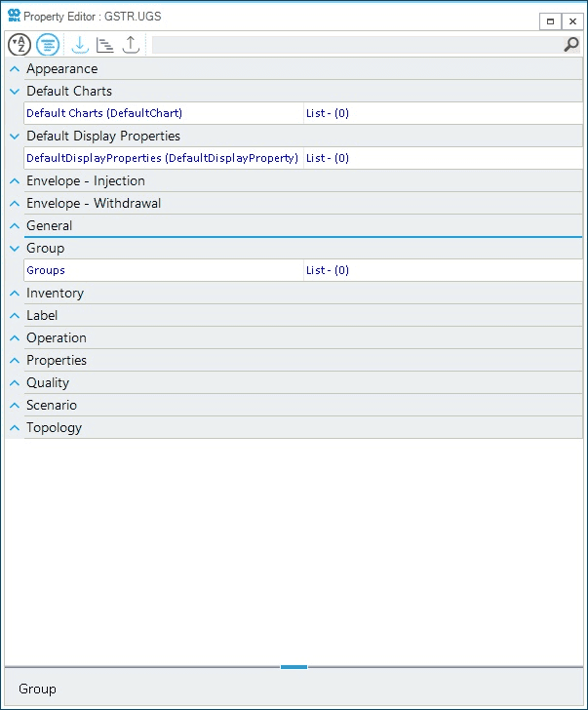Click the Scenario header text
Image resolution: width=588 pixels, height=710 pixels.
coord(52,406)
